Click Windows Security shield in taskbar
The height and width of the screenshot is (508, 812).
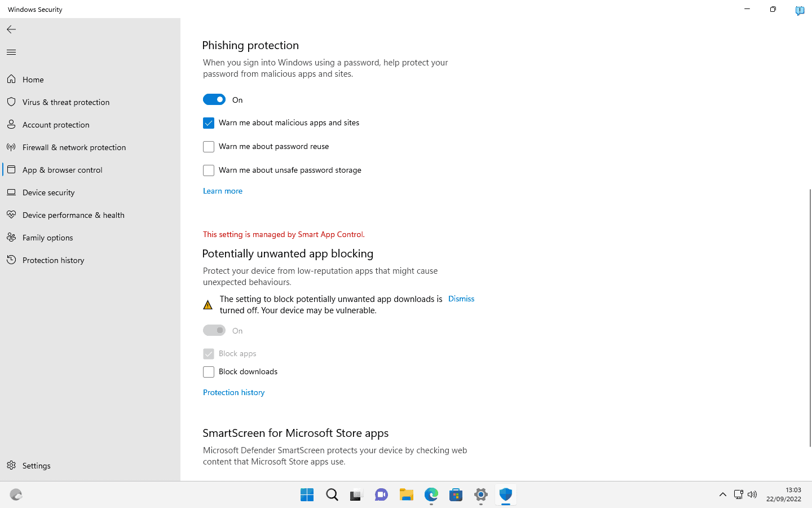point(506,495)
